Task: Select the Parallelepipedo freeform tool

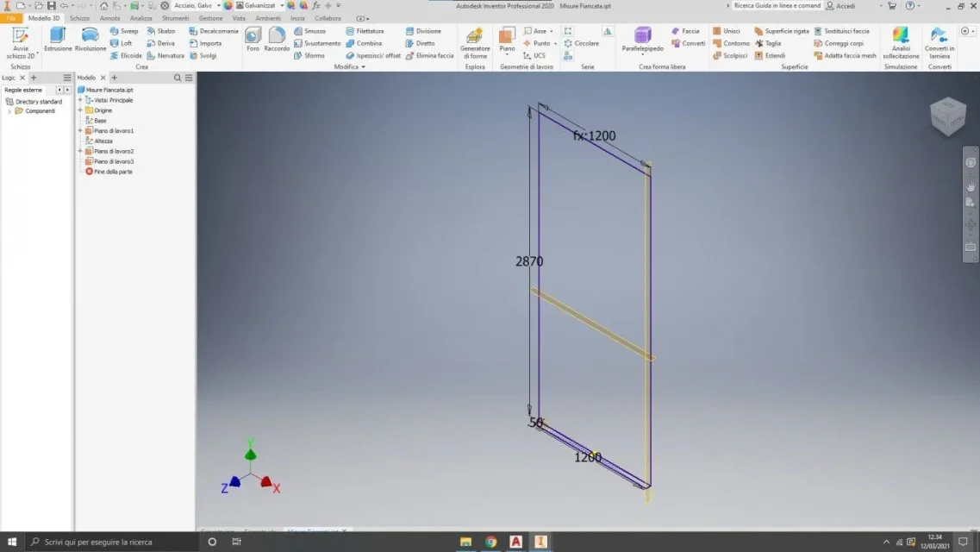Action: (642, 39)
